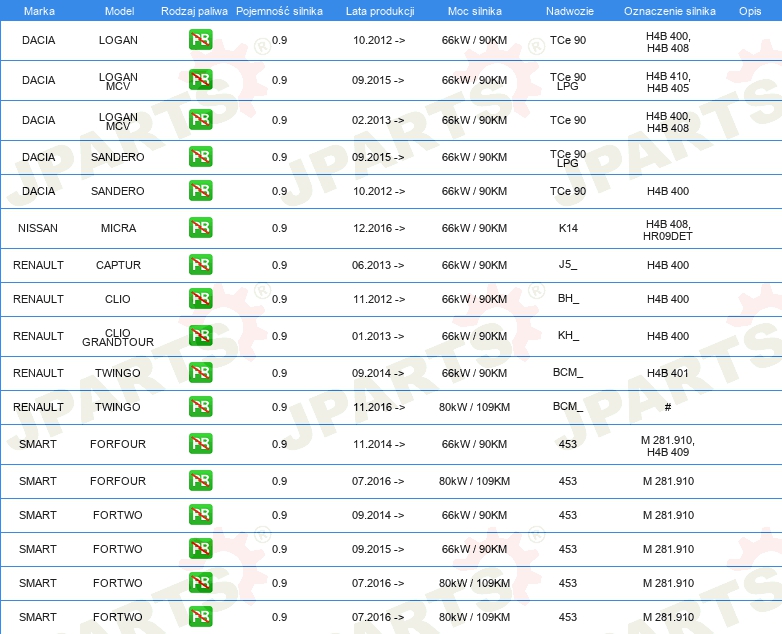782x634 pixels.
Task: Click the fuel icon for Fortwo 09.2014
Action: (200, 514)
